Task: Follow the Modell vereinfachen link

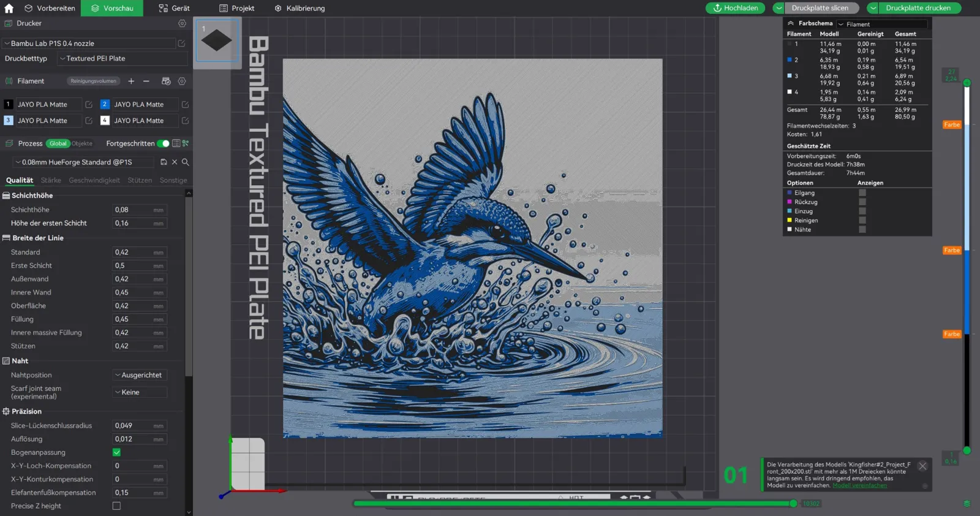Action: click(x=859, y=485)
